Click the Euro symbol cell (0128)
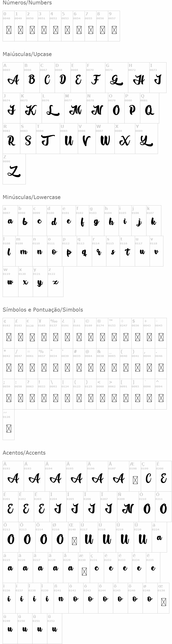Image resolution: width=172 pixels, height=644 pixels. point(32,333)
